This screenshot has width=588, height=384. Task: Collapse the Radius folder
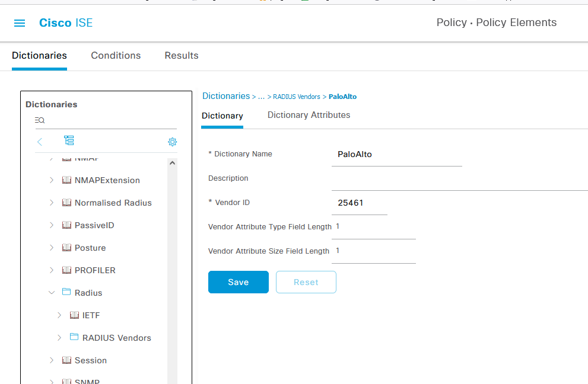52,293
